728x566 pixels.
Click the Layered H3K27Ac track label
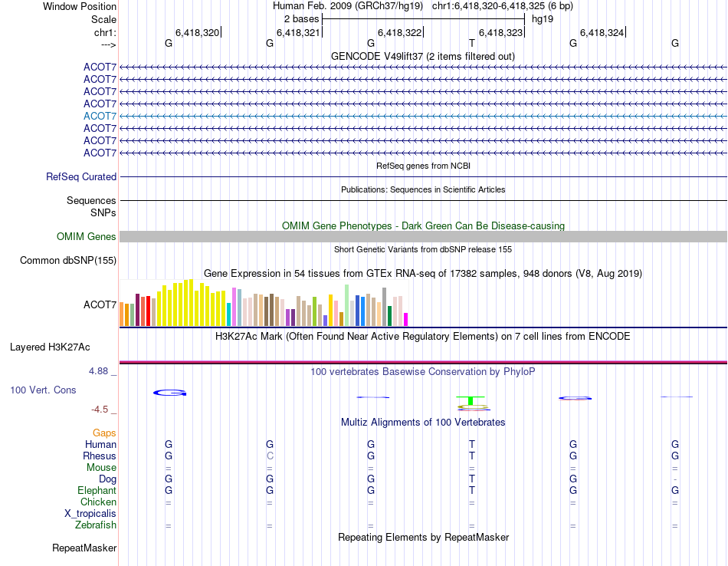(x=50, y=347)
